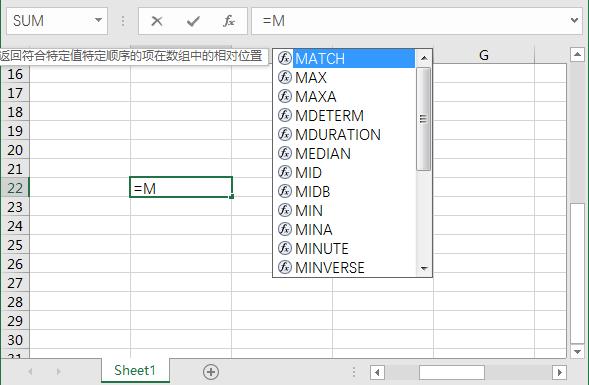
Task: Click the fx icon beside MDURATION
Action: coord(285,134)
